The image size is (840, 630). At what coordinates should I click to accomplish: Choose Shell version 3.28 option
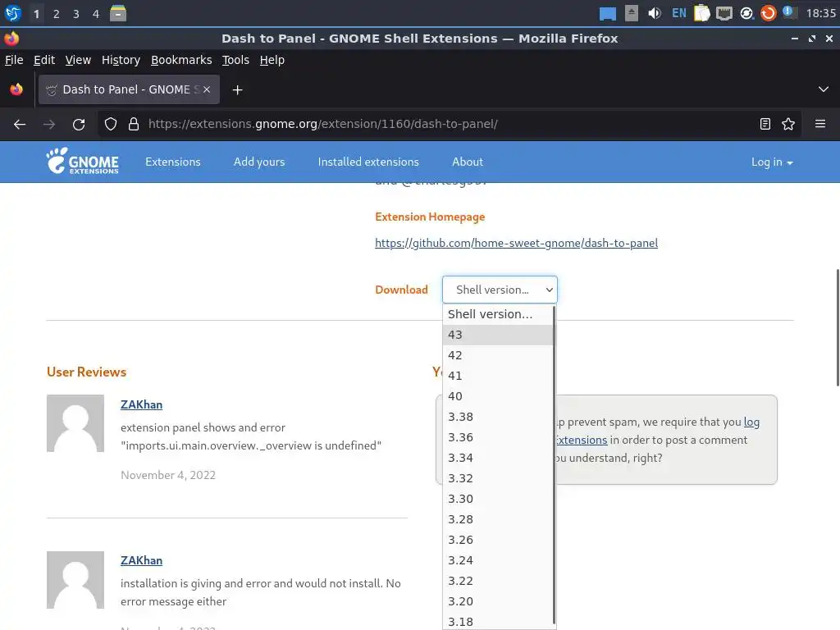click(x=498, y=519)
